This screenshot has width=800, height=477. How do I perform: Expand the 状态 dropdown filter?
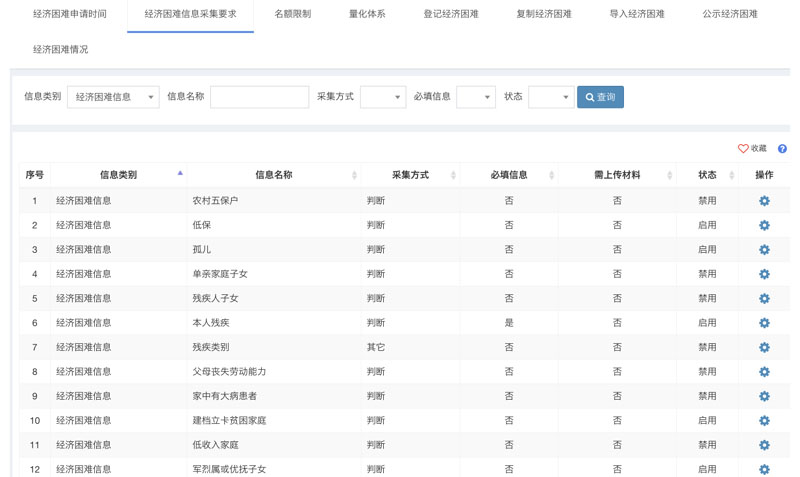point(550,97)
